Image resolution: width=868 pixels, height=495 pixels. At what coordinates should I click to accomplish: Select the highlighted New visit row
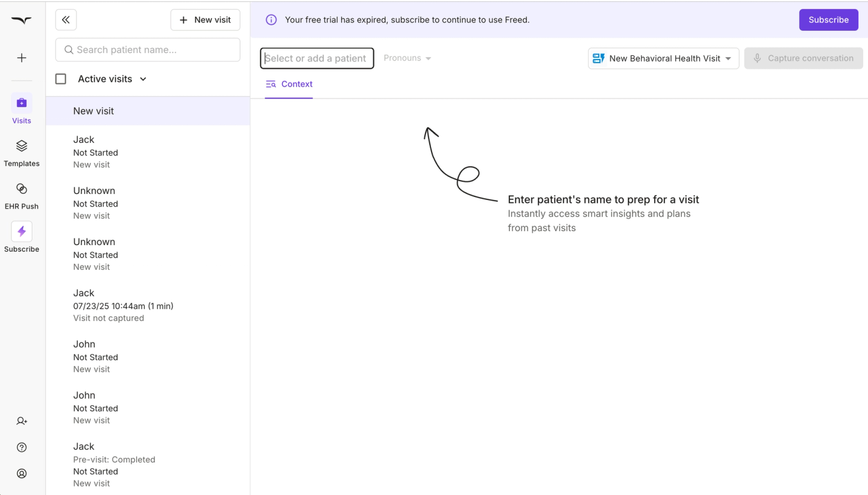click(148, 111)
